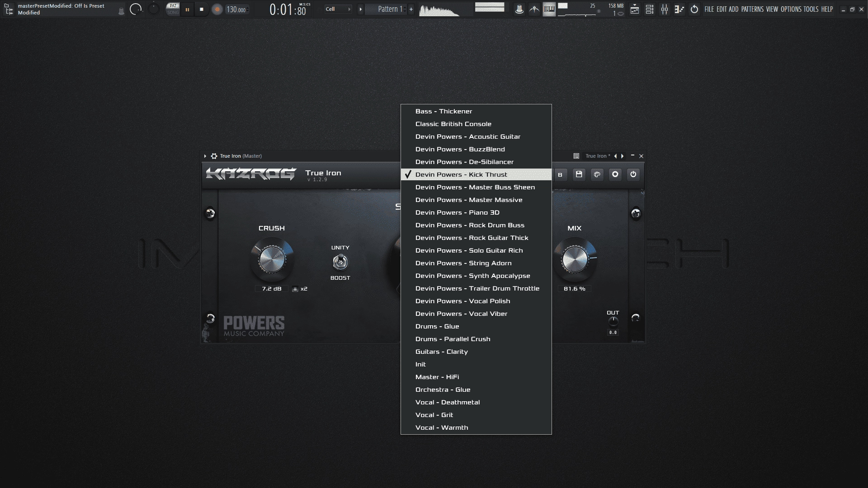Click the stop playback button

202,9
